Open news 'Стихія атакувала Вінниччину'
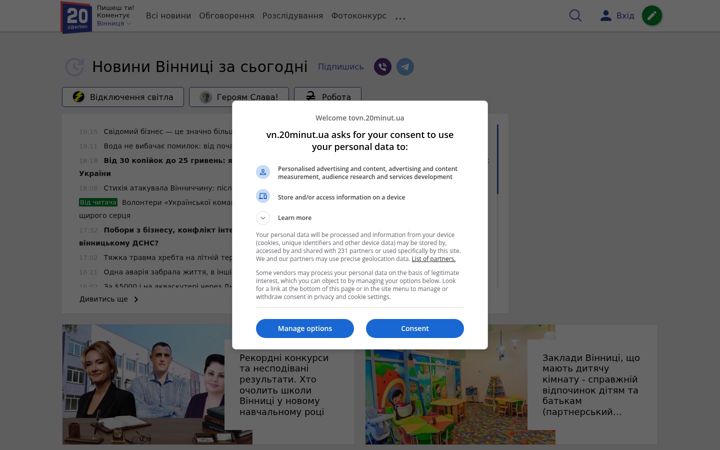This screenshot has width=720, height=450. 168,188
